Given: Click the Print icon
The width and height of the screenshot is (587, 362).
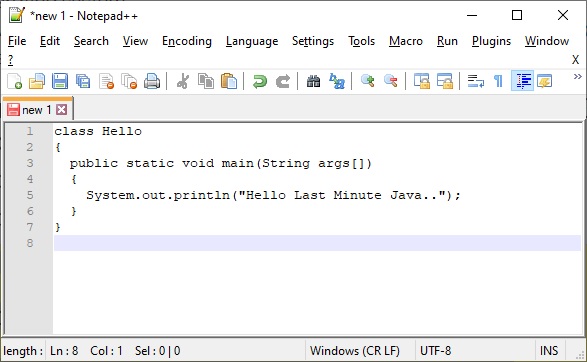Looking at the screenshot, I should point(152,81).
